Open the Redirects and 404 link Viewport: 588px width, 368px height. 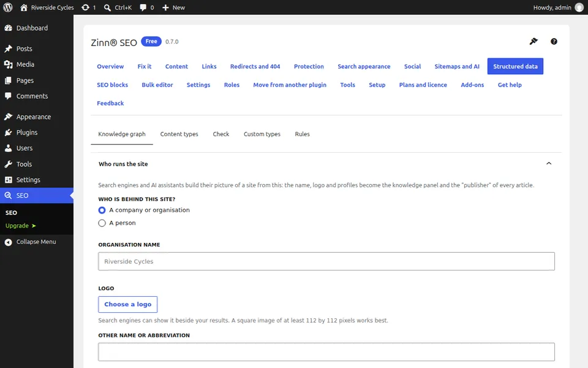coord(255,66)
